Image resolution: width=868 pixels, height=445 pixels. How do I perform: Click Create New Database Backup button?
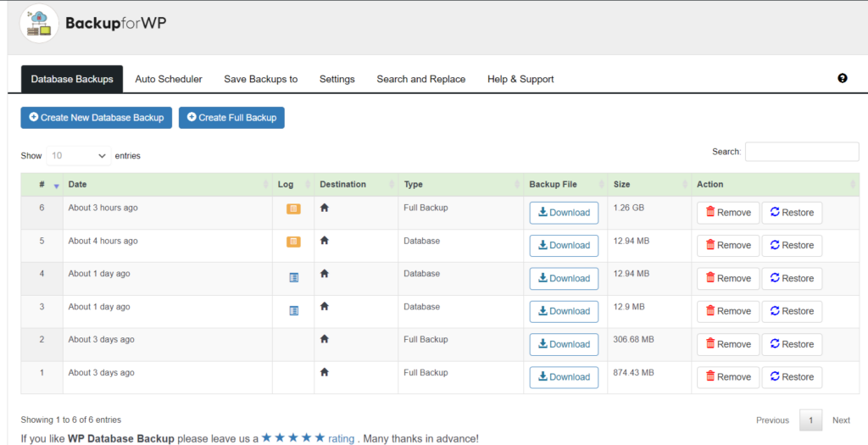(x=97, y=118)
